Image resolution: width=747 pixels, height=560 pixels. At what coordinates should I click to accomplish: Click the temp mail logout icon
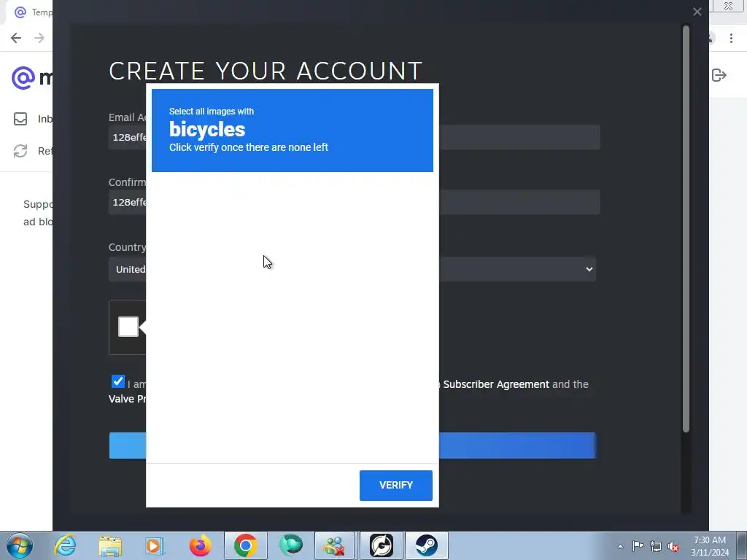(719, 75)
